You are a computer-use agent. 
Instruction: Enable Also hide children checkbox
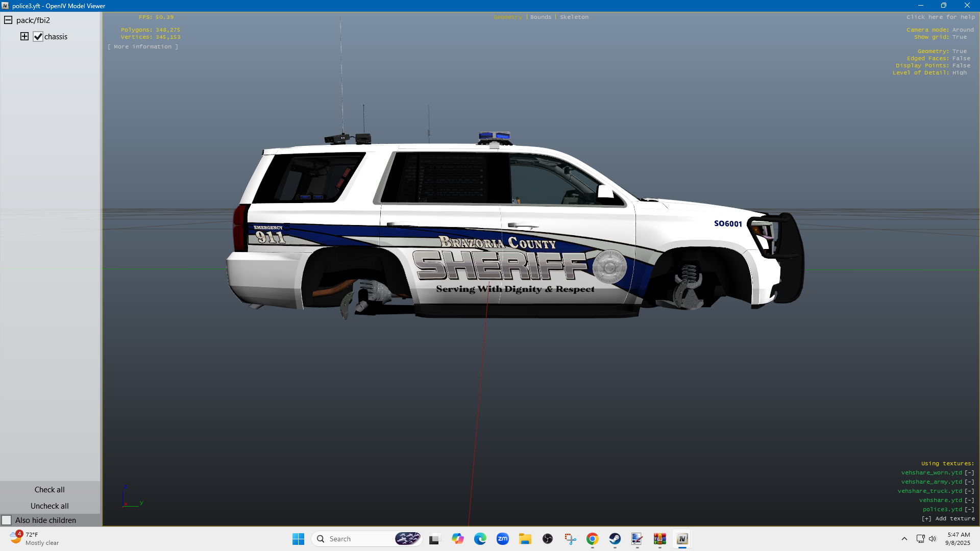pos(7,520)
